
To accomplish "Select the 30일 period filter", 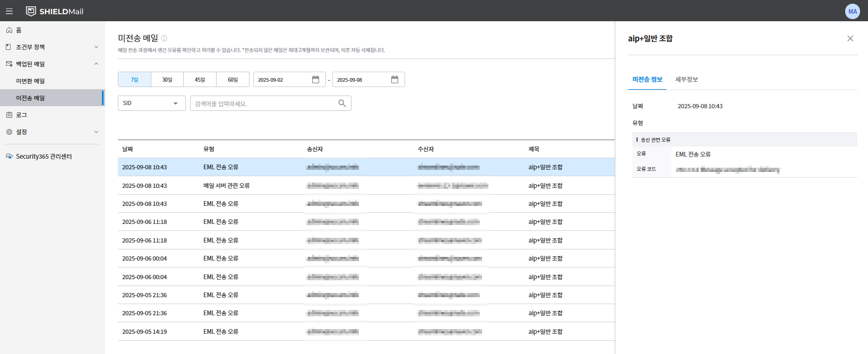I will click(x=167, y=80).
